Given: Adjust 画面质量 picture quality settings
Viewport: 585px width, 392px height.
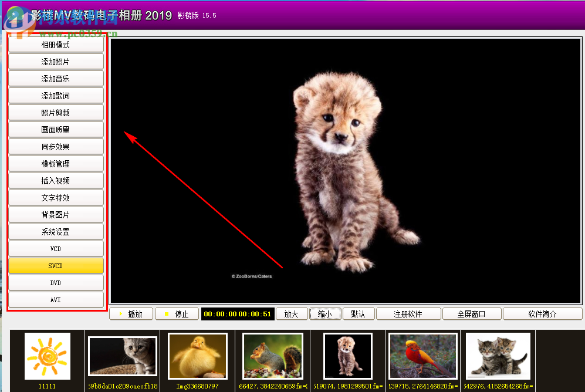Looking at the screenshot, I should tap(56, 129).
